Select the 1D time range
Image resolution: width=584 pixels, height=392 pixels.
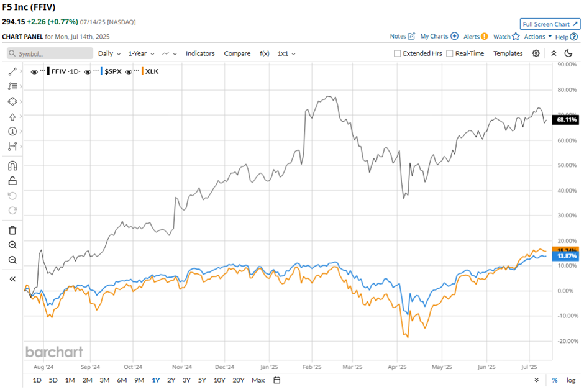coord(37,380)
